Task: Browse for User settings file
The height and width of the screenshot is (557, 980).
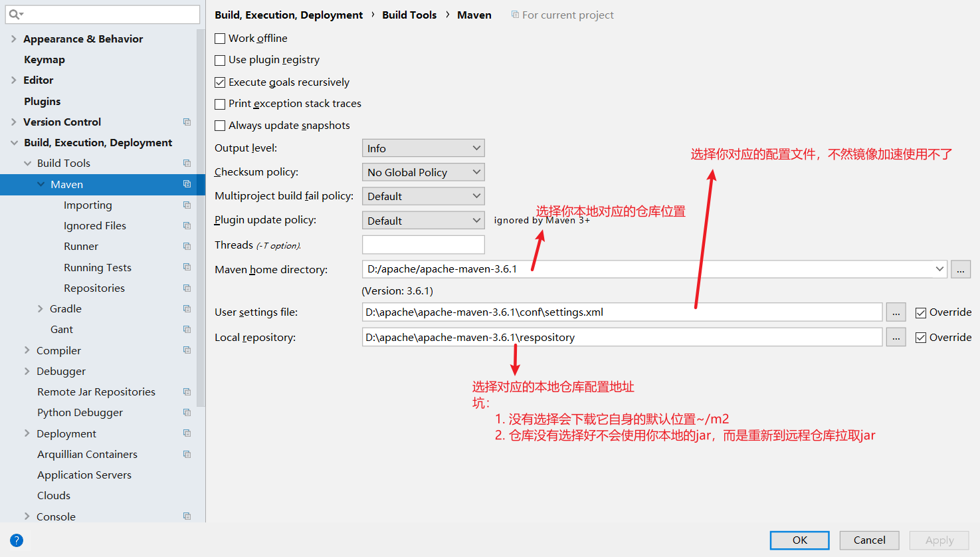Action: click(896, 312)
